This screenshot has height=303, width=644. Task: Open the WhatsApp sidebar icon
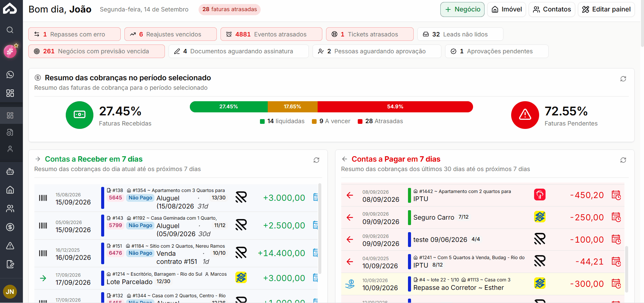10,75
